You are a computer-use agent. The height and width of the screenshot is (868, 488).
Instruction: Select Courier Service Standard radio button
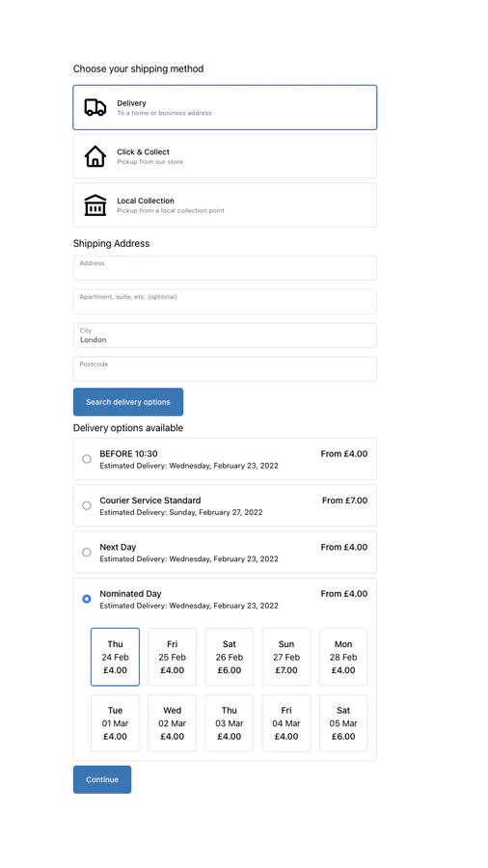pyautogui.click(x=86, y=505)
